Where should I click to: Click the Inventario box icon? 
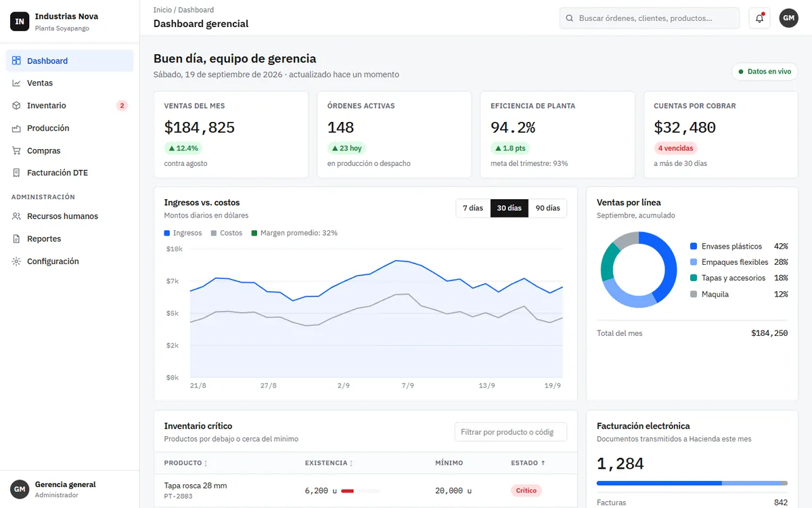pos(16,106)
